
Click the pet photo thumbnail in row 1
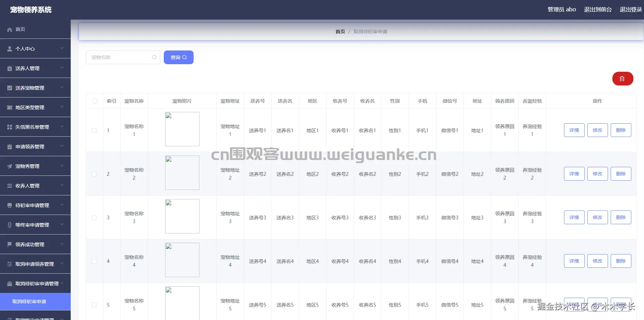pyautogui.click(x=182, y=129)
